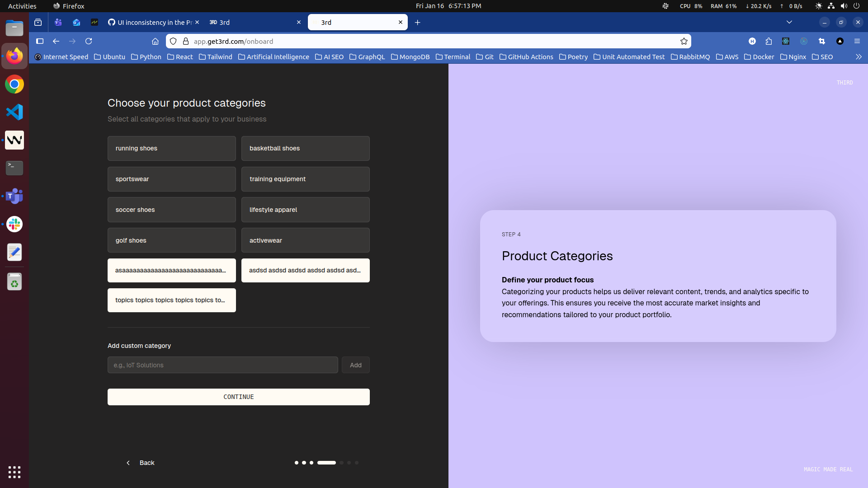Select the running shoes category

(x=171, y=148)
